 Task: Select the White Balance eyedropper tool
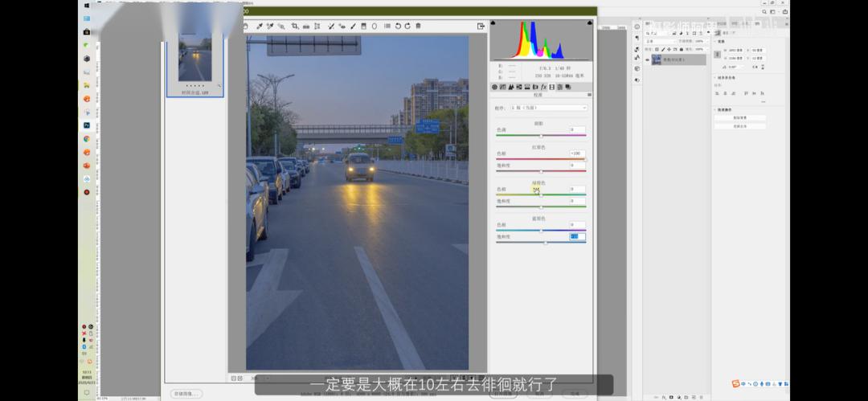(x=260, y=26)
